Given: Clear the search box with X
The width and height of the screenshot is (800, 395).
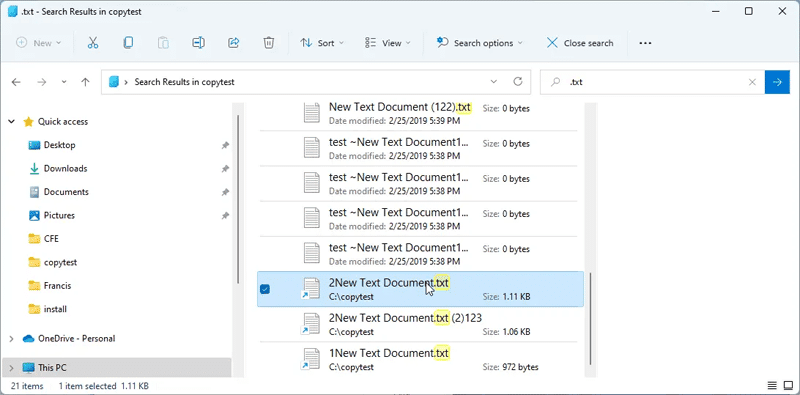Looking at the screenshot, I should [752, 82].
